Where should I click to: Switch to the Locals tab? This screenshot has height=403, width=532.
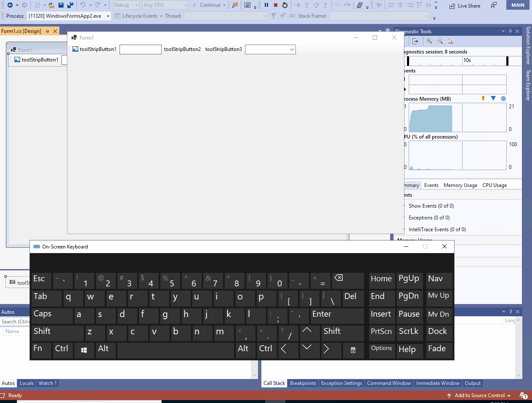click(x=27, y=383)
